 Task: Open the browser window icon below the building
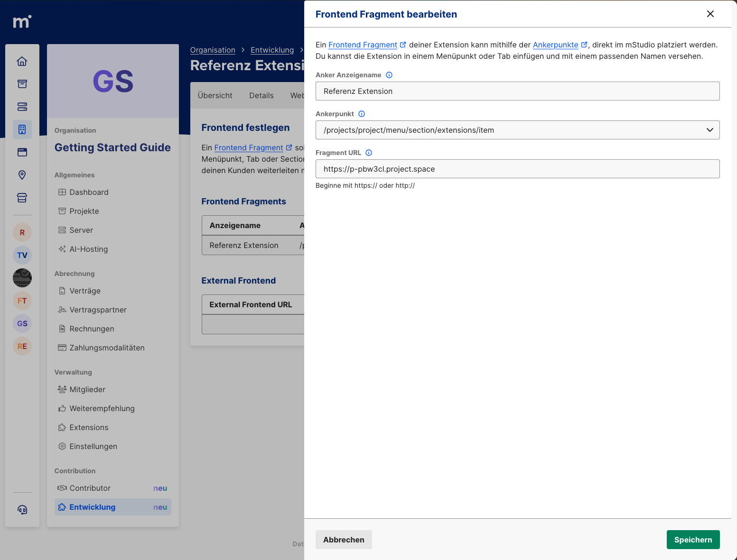pyautogui.click(x=22, y=152)
